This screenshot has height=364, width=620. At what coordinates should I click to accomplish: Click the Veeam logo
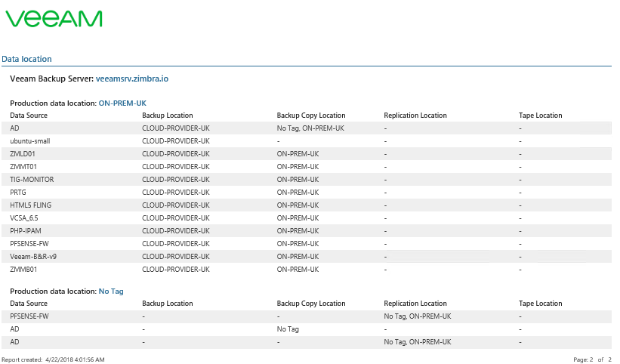pyautogui.click(x=54, y=19)
